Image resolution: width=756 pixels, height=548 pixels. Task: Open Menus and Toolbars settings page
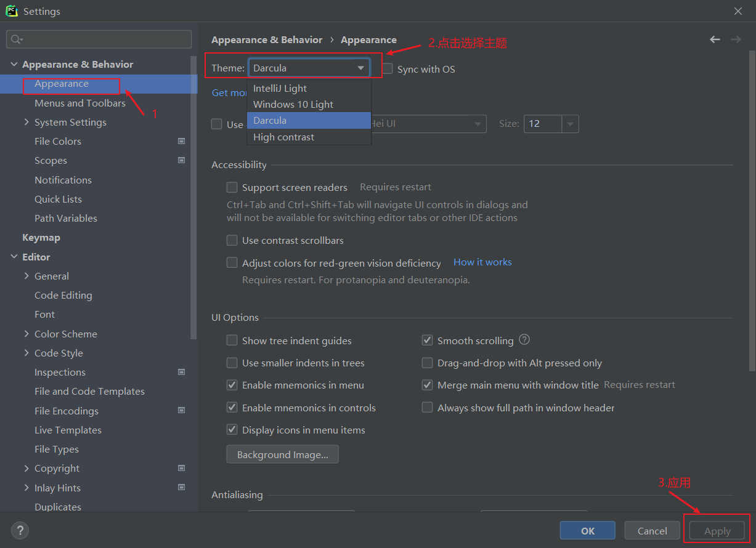80,103
